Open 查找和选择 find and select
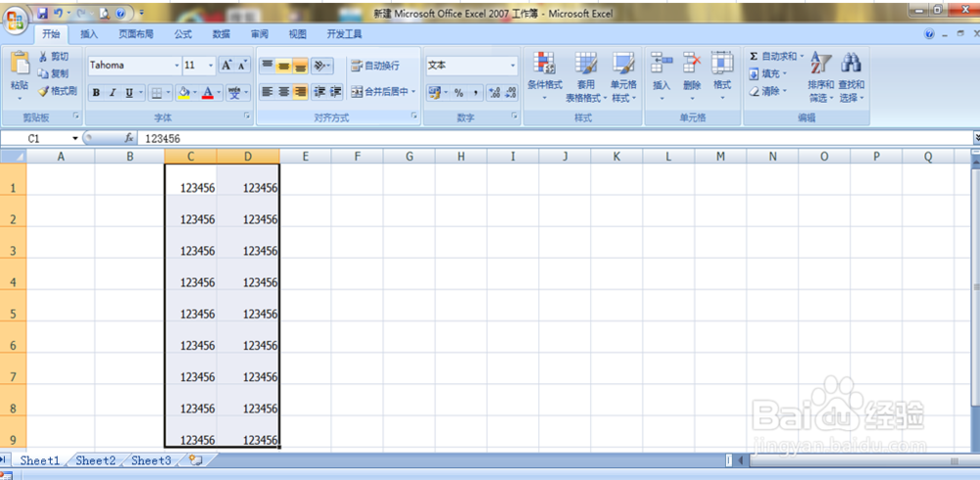The height and width of the screenshot is (480, 980). pos(852,77)
